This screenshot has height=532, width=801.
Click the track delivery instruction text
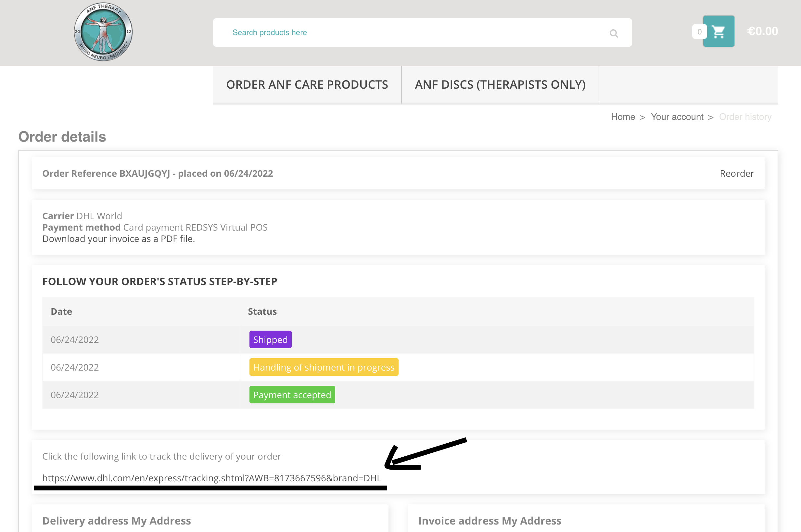(161, 456)
